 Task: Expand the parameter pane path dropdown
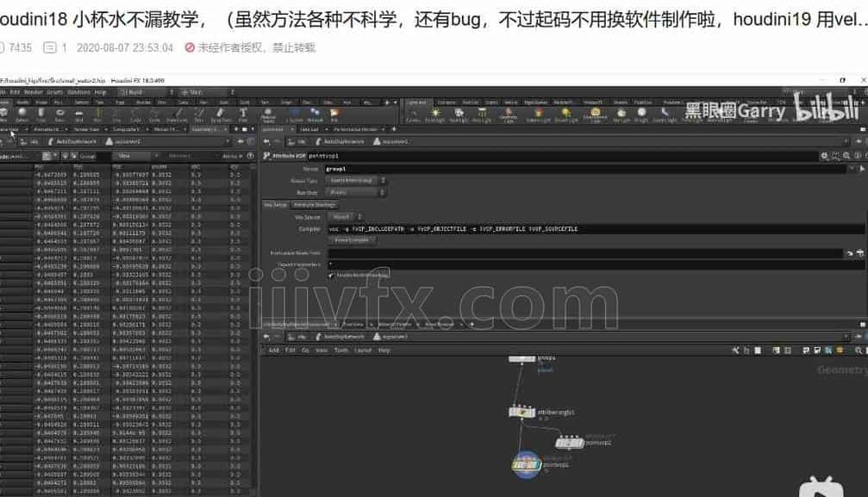click(846, 141)
